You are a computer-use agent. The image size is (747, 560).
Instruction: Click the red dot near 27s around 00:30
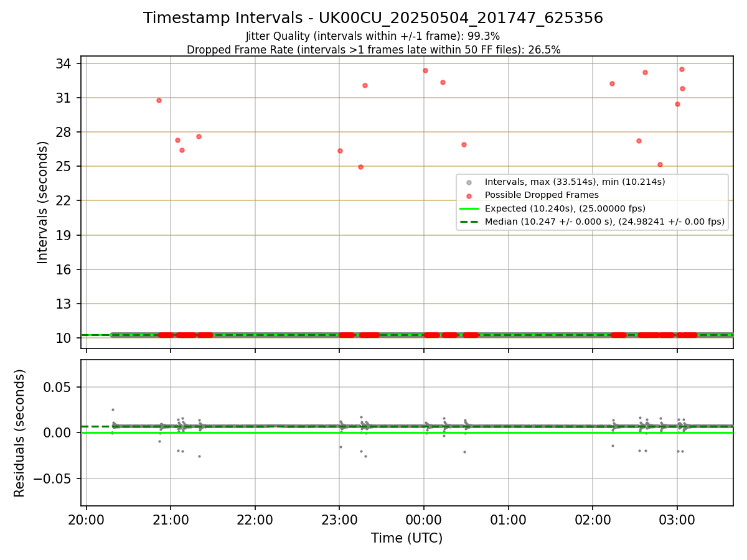tap(464, 144)
